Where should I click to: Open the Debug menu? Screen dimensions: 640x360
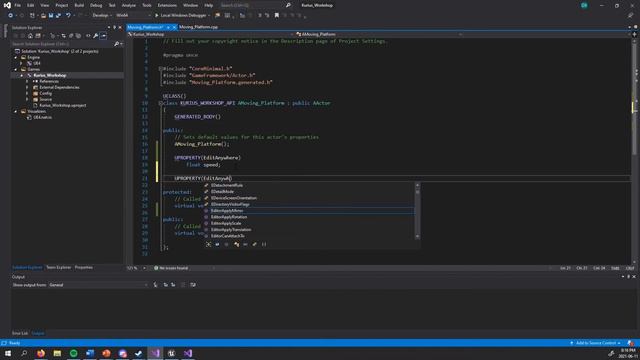96,5
